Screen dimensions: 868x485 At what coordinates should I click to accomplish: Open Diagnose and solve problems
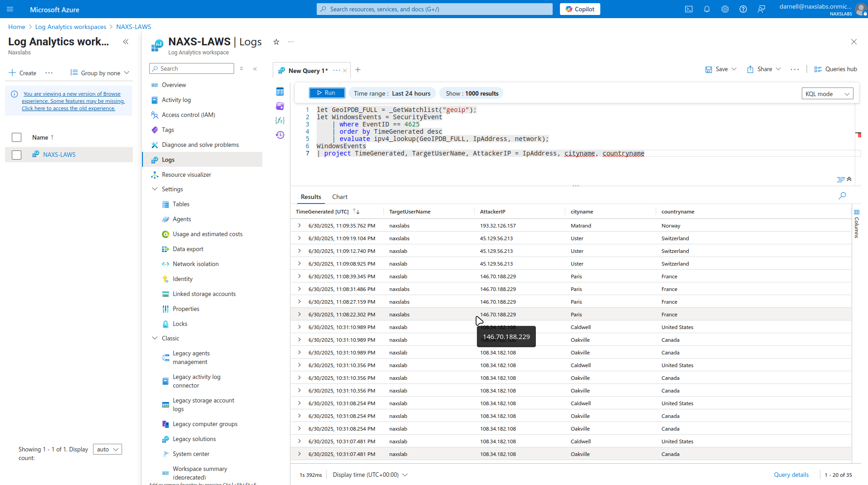pyautogui.click(x=200, y=145)
